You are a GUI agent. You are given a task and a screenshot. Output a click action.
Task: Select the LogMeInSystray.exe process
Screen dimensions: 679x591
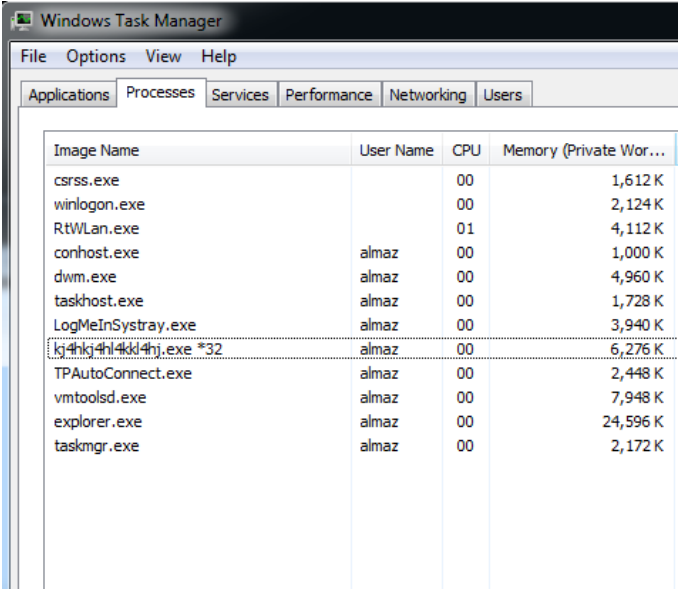pyautogui.click(x=124, y=325)
